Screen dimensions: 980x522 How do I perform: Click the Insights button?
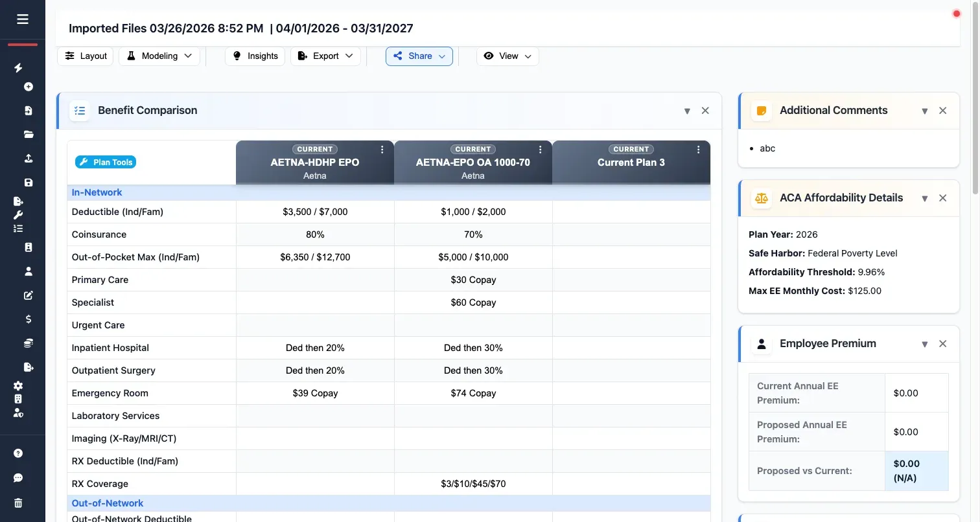click(x=255, y=56)
